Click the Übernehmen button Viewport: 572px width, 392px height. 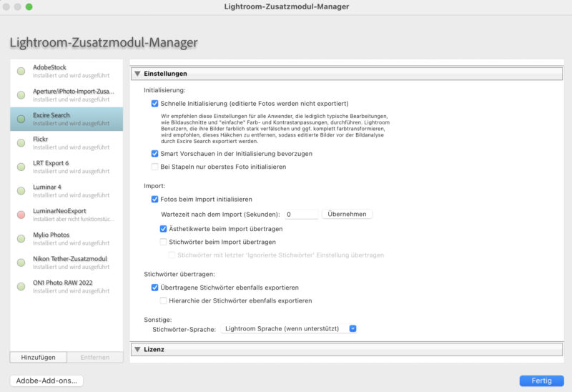(x=347, y=215)
